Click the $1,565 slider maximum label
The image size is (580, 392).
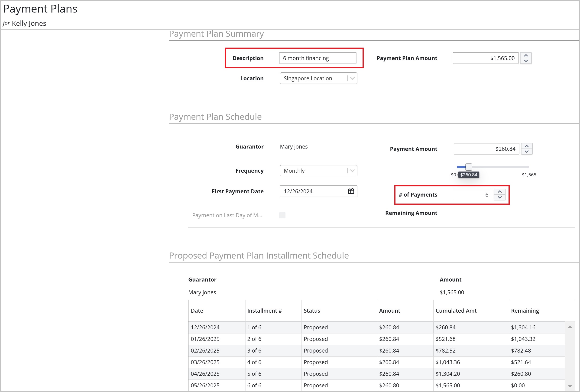[x=529, y=175]
